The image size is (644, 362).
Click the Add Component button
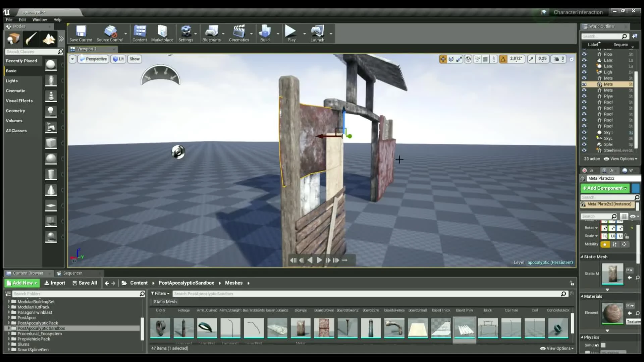[x=604, y=188]
